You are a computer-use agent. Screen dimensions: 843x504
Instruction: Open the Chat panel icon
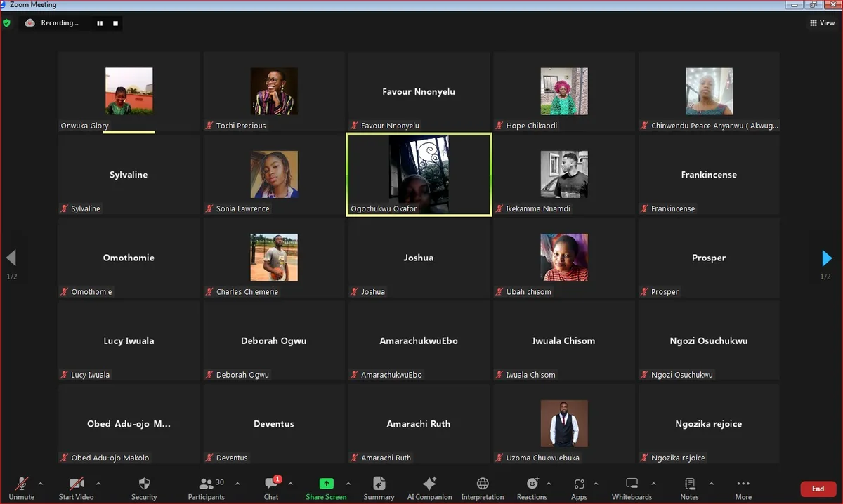[271, 483]
